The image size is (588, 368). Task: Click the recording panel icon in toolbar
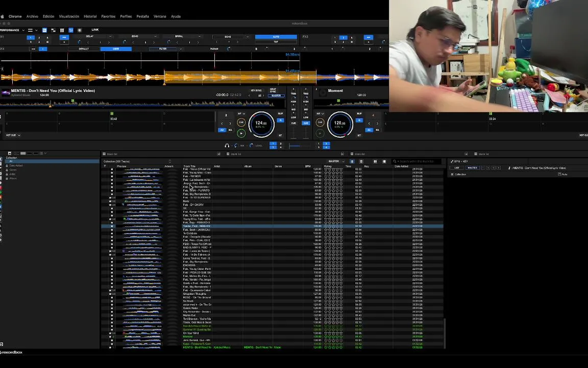(80, 30)
